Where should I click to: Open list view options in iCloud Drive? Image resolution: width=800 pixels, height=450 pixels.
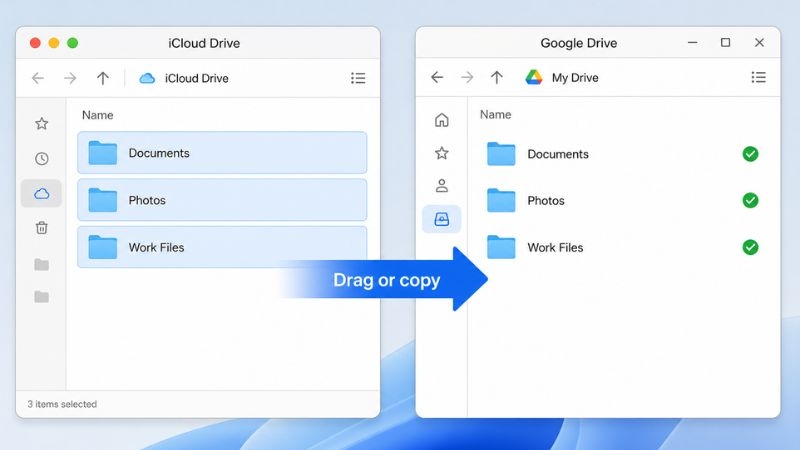point(358,78)
